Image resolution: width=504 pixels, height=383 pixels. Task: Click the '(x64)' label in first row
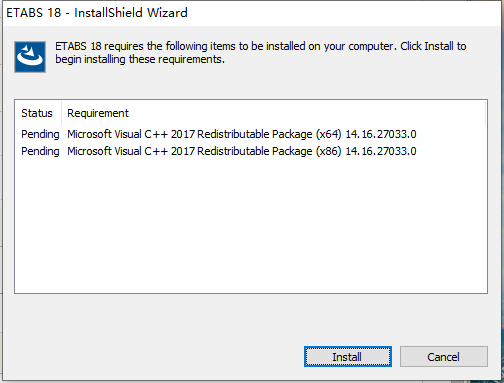pyautogui.click(x=329, y=134)
